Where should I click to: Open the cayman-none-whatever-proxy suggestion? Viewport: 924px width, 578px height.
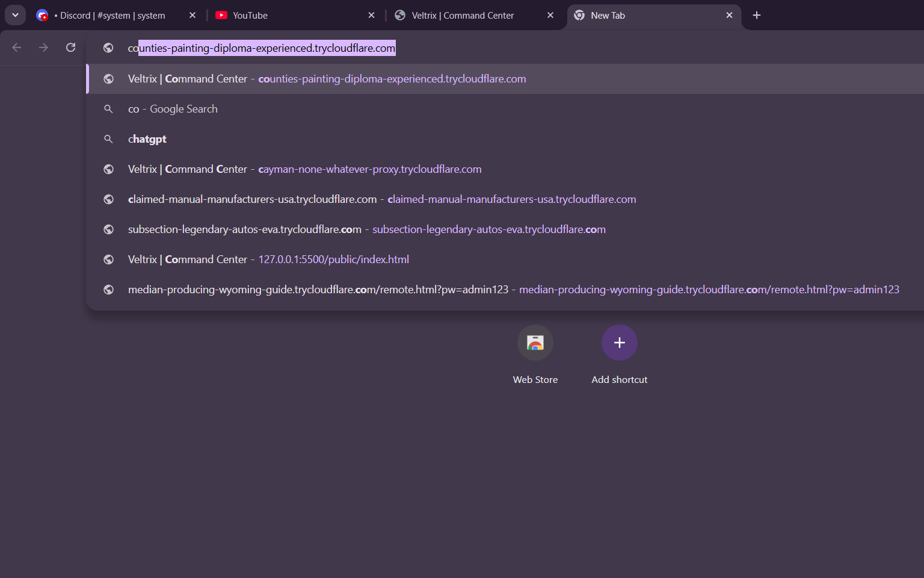pos(304,169)
